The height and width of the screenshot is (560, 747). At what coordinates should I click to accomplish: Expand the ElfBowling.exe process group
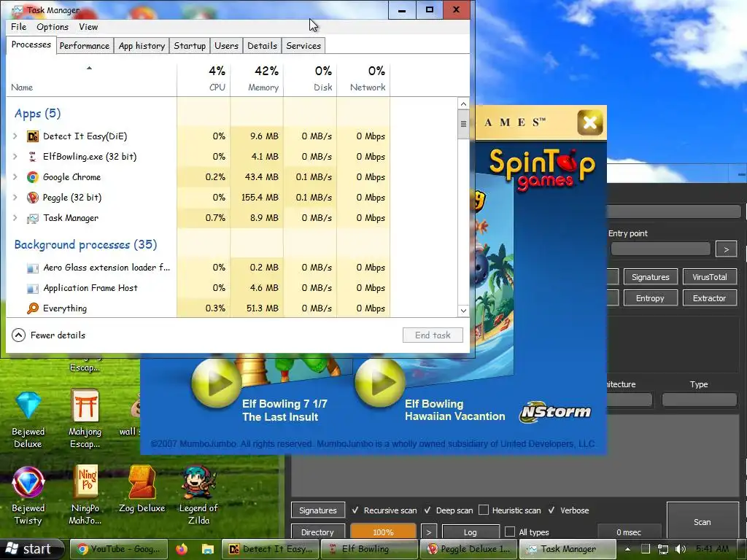15,157
